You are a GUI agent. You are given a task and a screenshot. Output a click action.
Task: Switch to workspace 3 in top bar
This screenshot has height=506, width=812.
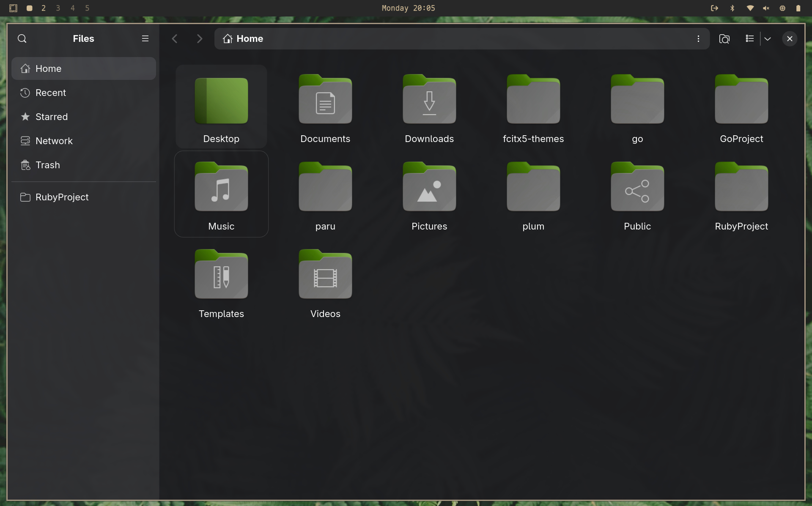point(58,8)
